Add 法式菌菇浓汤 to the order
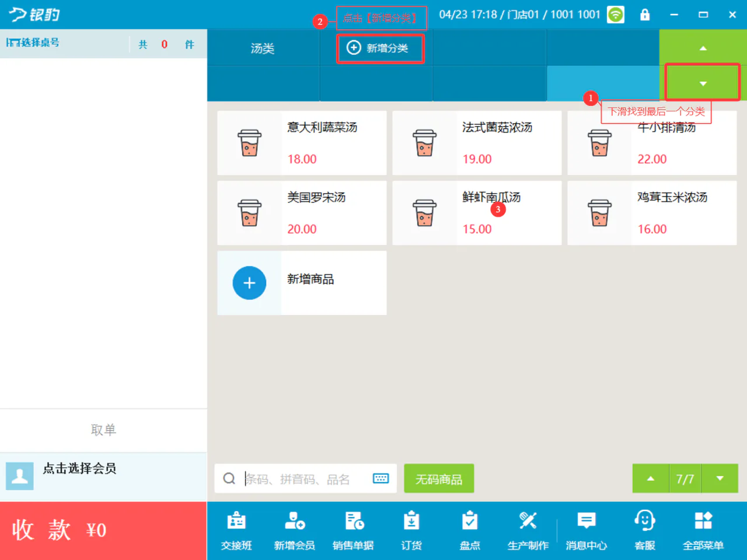Screen dimensions: 747x560 coord(477,143)
